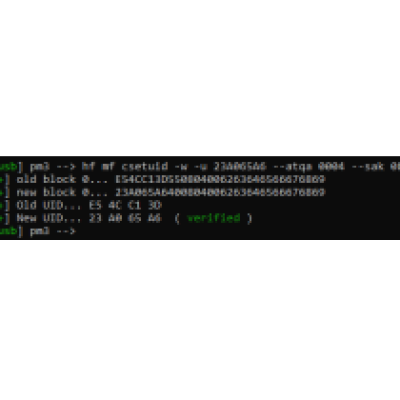Click the green 'usb' tag on the last line
The image size is (400, 400).
click(8, 231)
